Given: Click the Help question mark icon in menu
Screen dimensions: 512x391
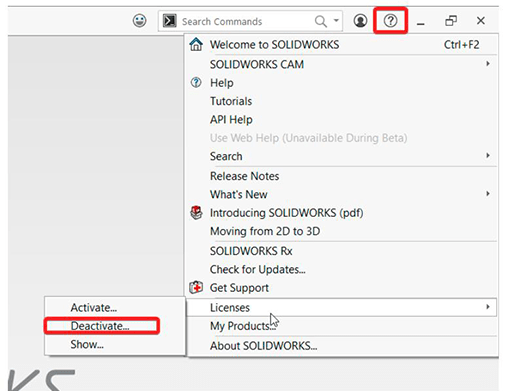Looking at the screenshot, I should pyautogui.click(x=196, y=82).
